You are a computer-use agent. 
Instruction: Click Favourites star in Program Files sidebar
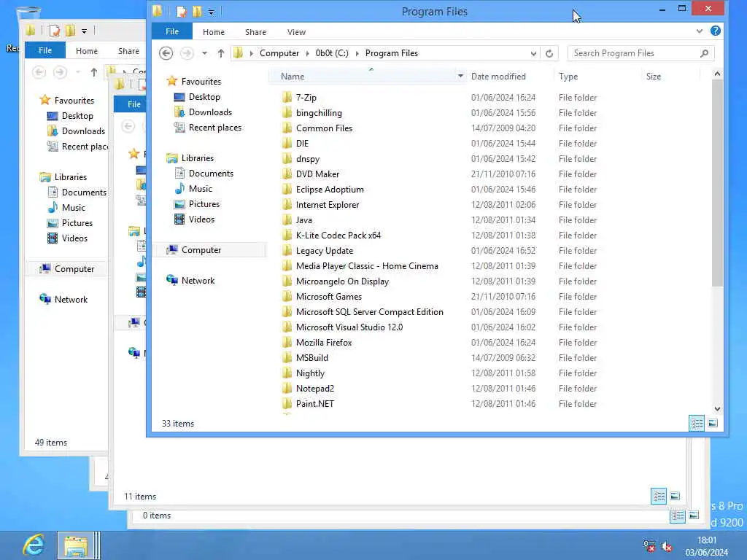[x=172, y=82]
